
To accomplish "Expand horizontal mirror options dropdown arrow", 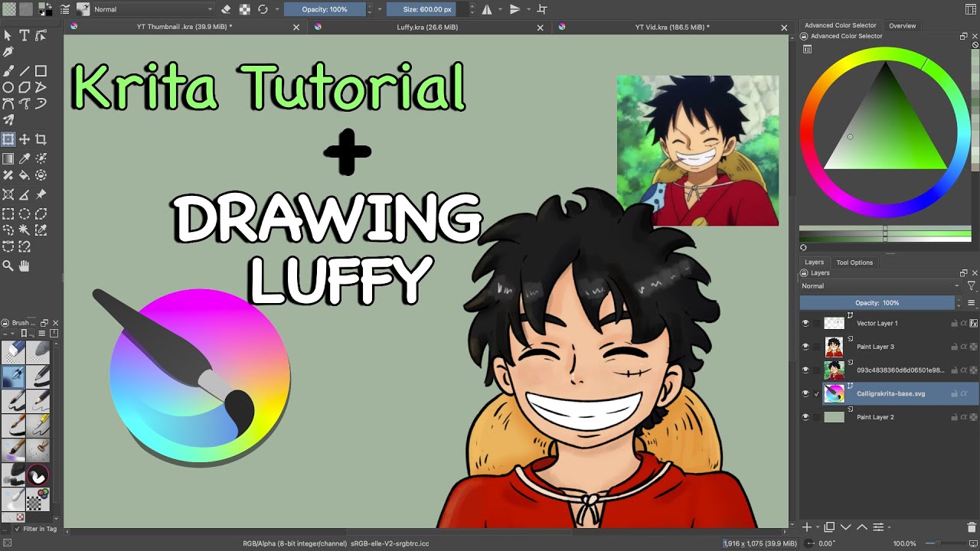I will pyautogui.click(x=499, y=9).
